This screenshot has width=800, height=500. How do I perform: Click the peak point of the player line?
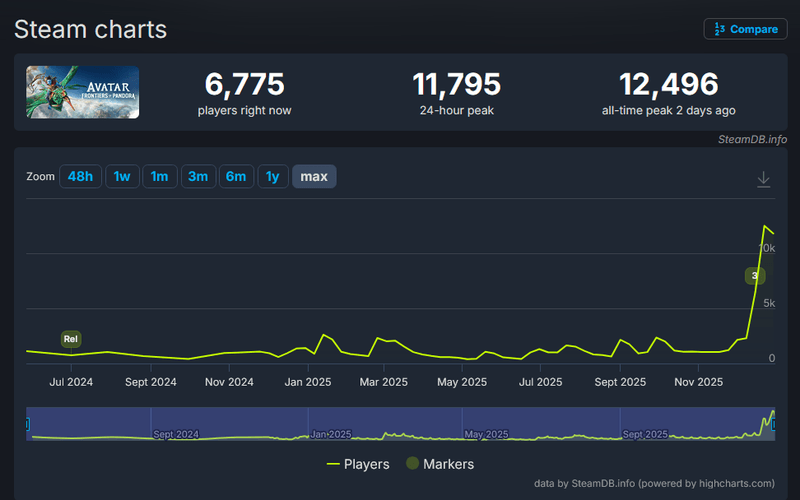[x=766, y=226]
